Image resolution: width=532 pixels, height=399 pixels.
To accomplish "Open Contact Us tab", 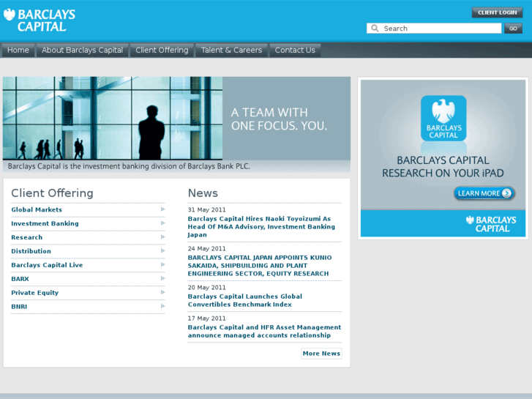I will (295, 51).
